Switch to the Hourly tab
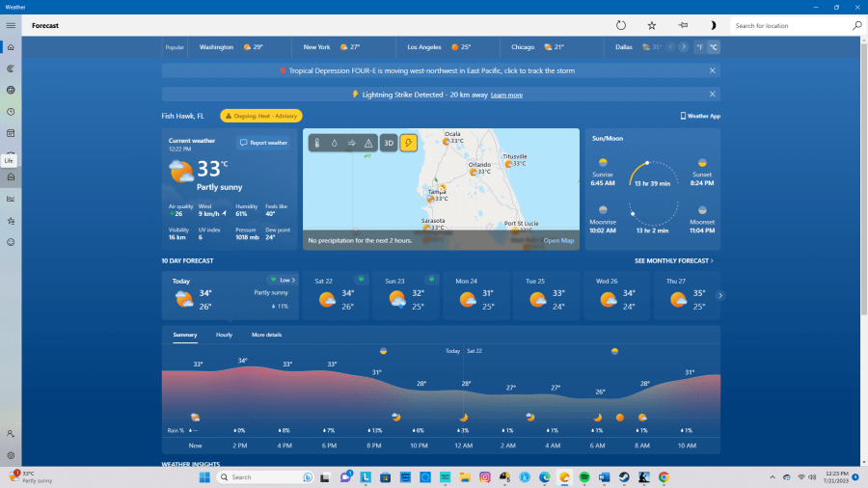This screenshot has height=488, width=868. pyautogui.click(x=224, y=335)
